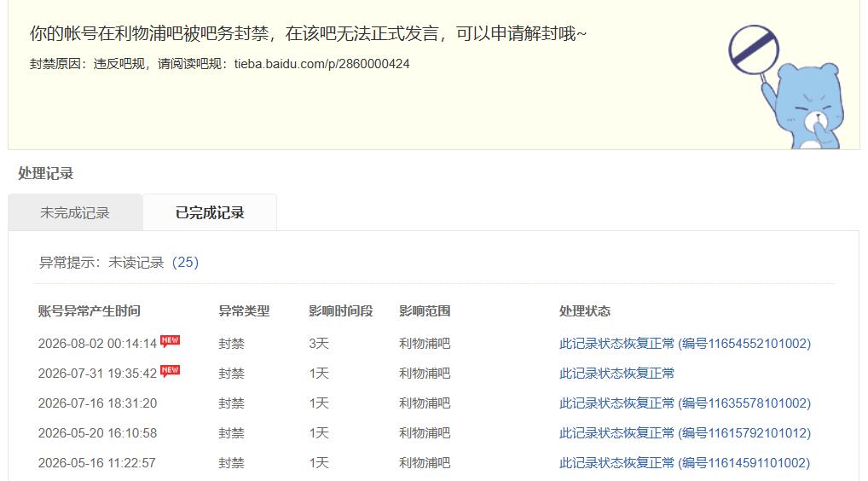Click 利物浦吧 in the 2026-07-31 row
The width and height of the screenshot is (868, 481).
click(425, 374)
